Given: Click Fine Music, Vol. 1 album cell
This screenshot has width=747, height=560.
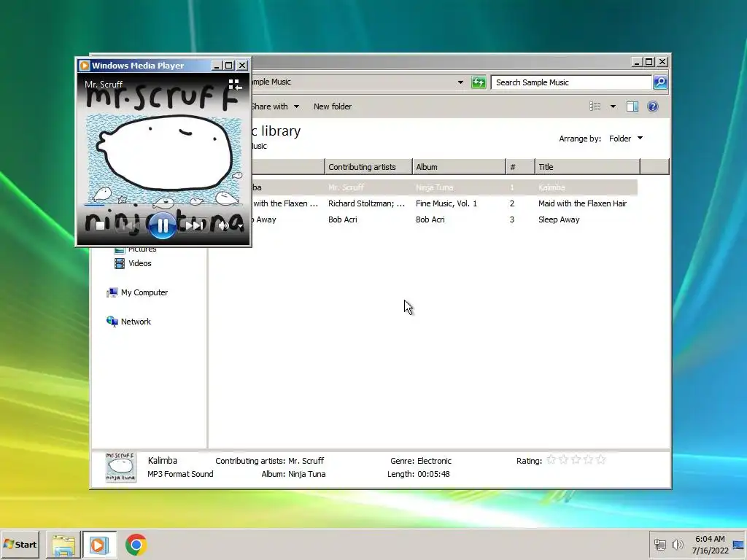Looking at the screenshot, I should (x=446, y=204).
